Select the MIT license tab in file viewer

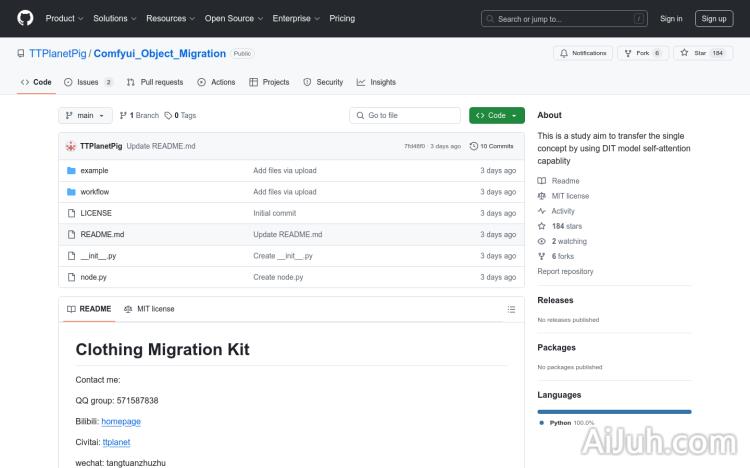click(x=149, y=309)
